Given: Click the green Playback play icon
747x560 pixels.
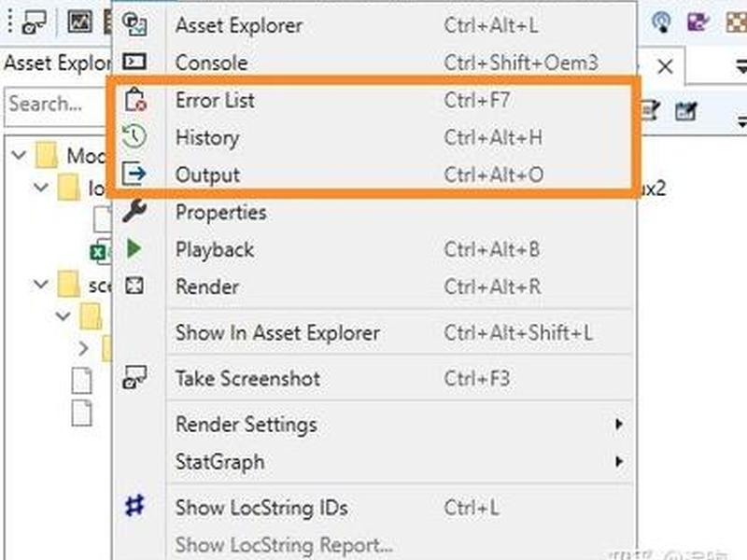Looking at the screenshot, I should click(x=134, y=248).
